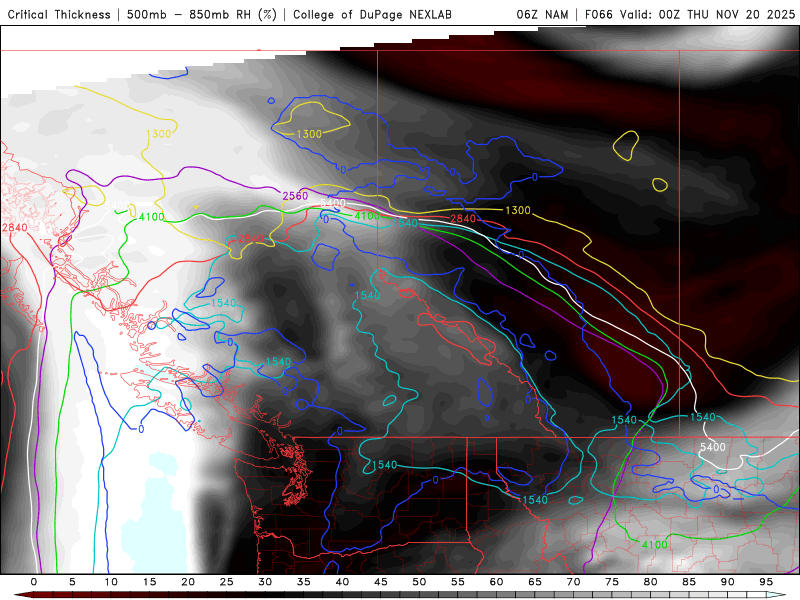Select the colorbar tick label "80"
The image size is (800, 600).
pyautogui.click(x=651, y=582)
